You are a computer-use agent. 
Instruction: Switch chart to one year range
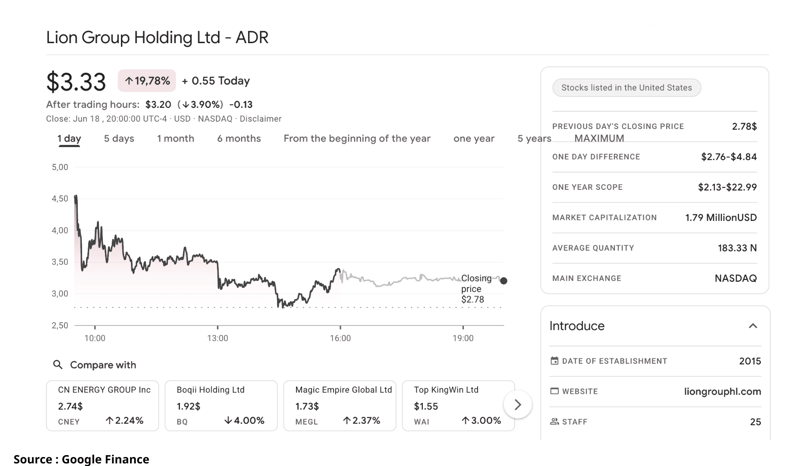pyautogui.click(x=474, y=138)
